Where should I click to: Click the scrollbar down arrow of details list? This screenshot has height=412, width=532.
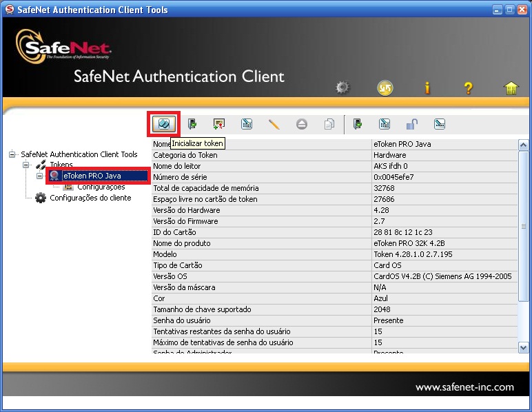[523, 347]
